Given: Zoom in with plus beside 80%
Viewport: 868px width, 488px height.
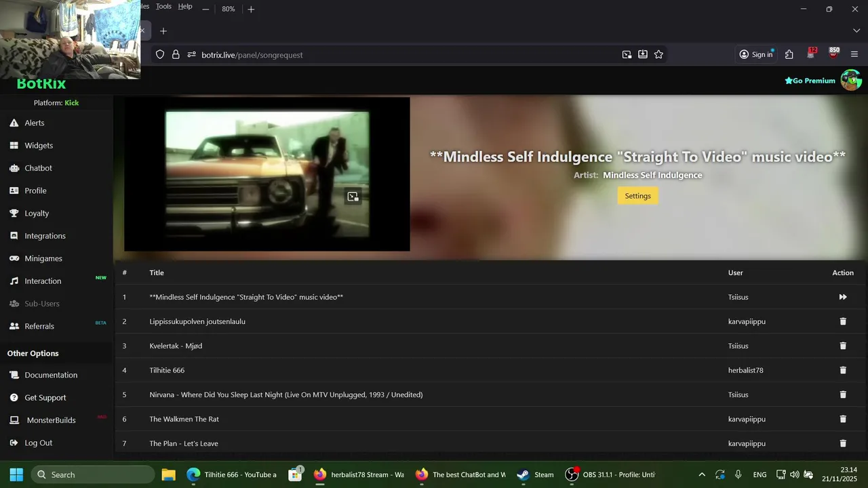Looking at the screenshot, I should coord(251,9).
